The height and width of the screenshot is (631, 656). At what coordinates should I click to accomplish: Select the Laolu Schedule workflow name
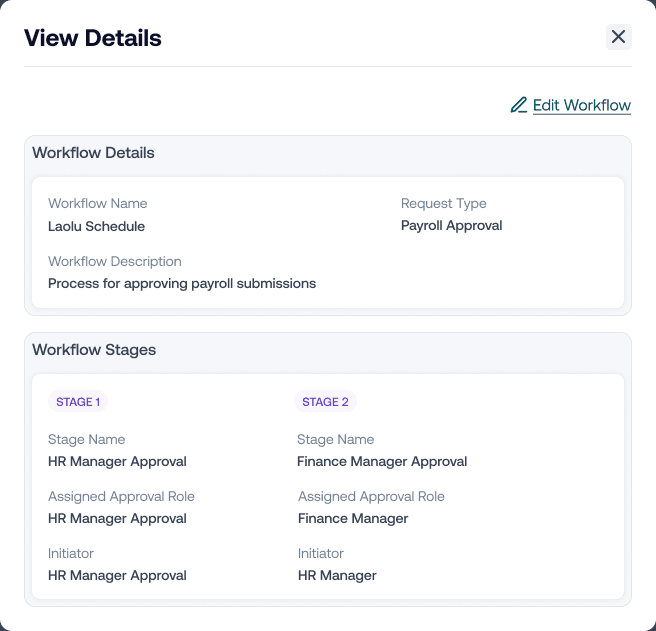click(x=96, y=226)
